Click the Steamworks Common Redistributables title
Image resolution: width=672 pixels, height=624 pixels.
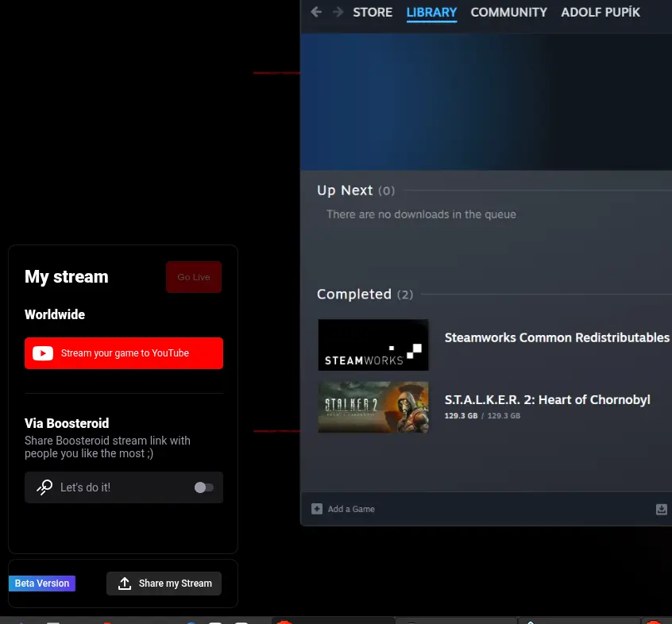tap(557, 337)
